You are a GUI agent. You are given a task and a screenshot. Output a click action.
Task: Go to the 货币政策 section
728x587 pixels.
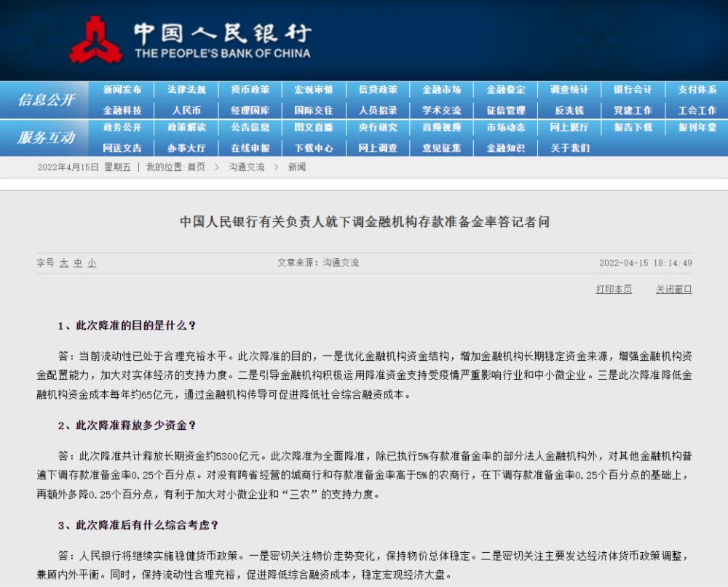tap(250, 89)
